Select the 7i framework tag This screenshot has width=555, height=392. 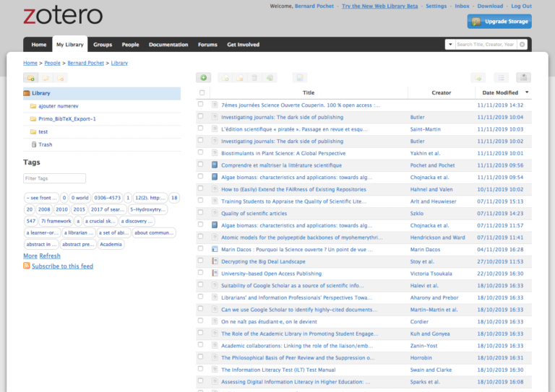click(56, 222)
